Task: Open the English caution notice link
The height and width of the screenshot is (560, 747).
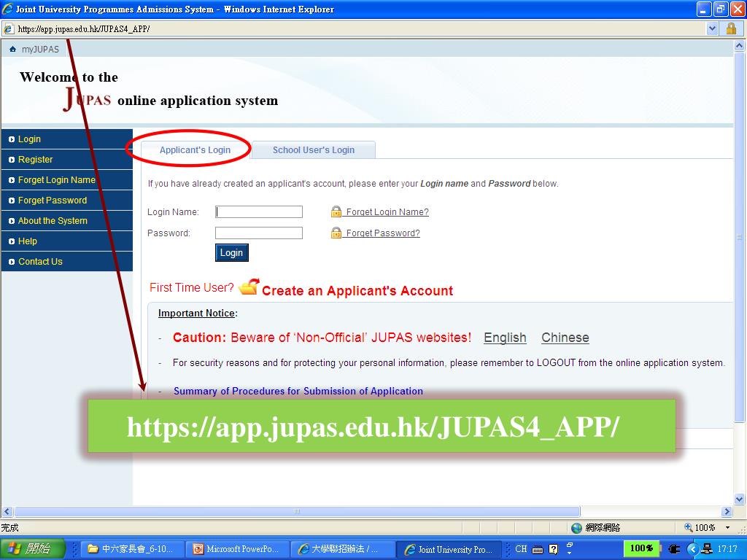Action: [x=505, y=338]
